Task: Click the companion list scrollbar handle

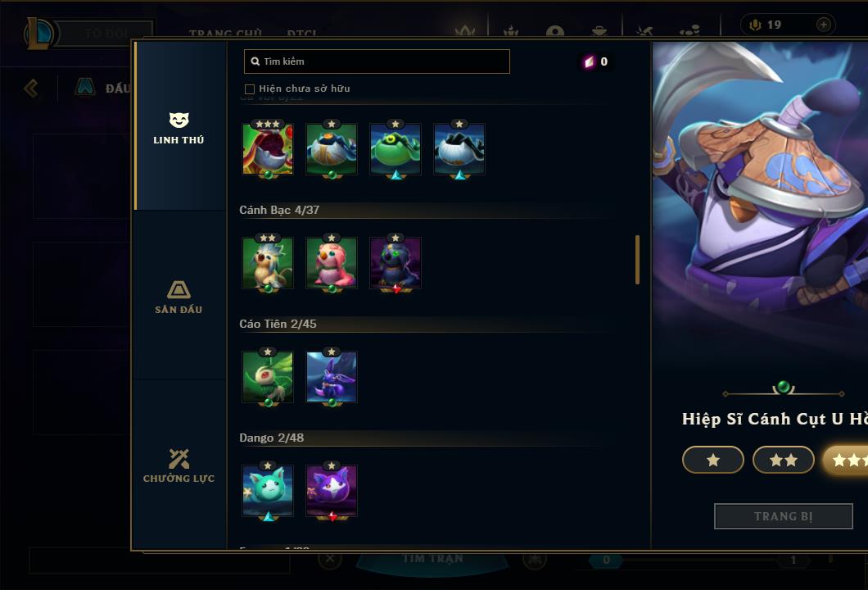Action: click(x=638, y=260)
